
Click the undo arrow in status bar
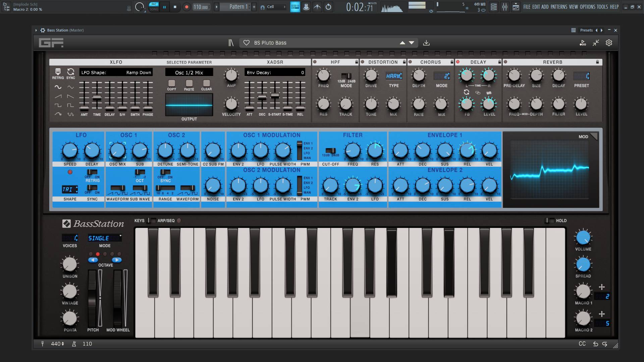(595, 344)
